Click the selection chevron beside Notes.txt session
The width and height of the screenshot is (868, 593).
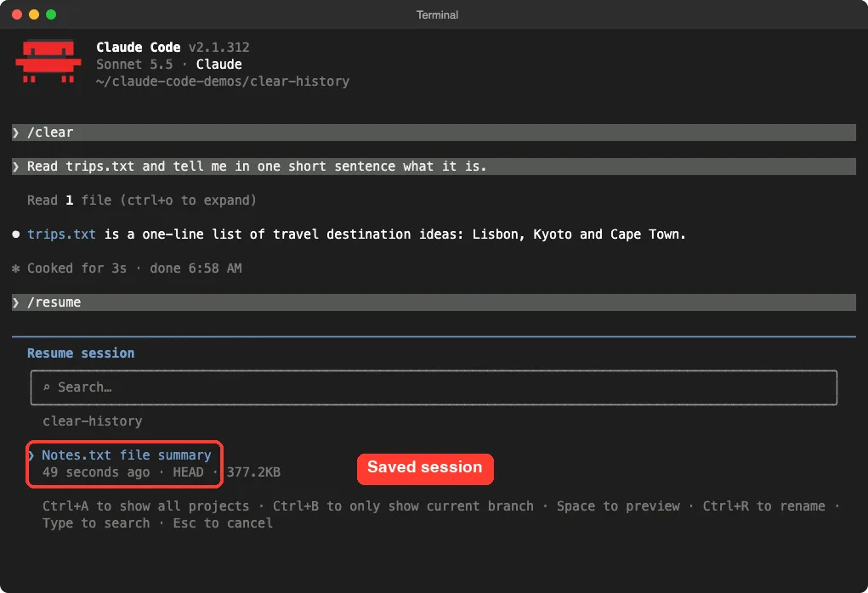click(x=31, y=455)
